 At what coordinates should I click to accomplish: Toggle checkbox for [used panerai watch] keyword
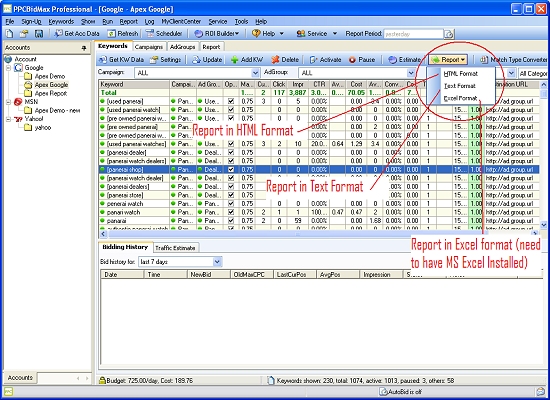click(x=231, y=109)
